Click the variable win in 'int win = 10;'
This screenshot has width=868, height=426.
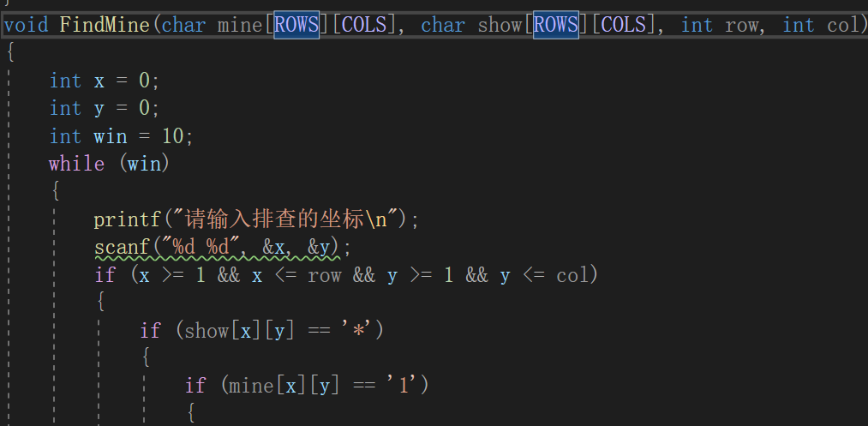pos(111,136)
